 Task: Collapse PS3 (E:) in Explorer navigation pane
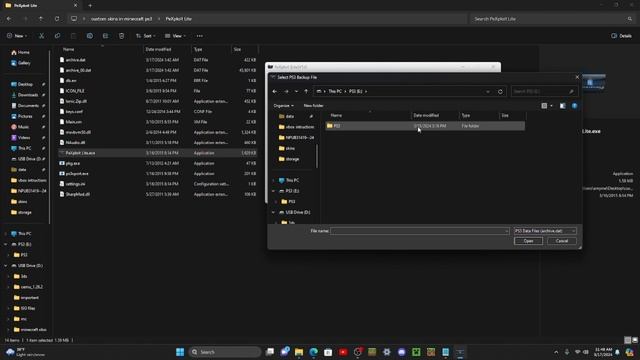coord(6,244)
